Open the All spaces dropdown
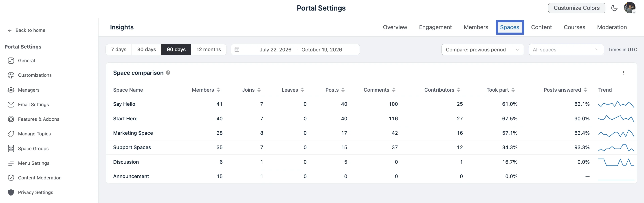This screenshot has width=644, height=203. (x=566, y=49)
